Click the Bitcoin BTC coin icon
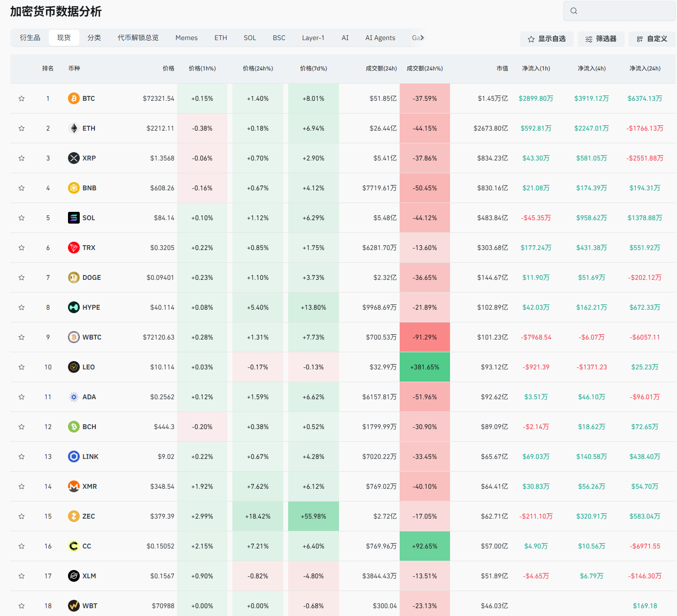Screen dimensions: 677x616 pos(73,98)
